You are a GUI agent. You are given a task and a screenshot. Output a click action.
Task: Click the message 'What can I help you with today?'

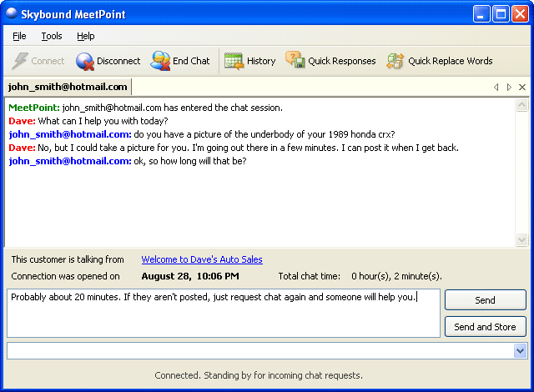tap(103, 121)
